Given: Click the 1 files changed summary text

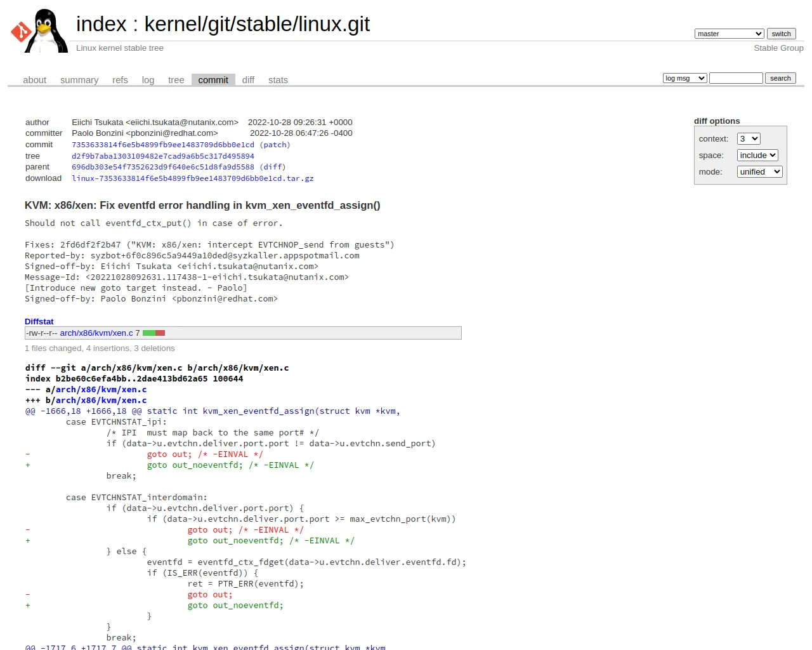Looking at the screenshot, I should (x=100, y=348).
